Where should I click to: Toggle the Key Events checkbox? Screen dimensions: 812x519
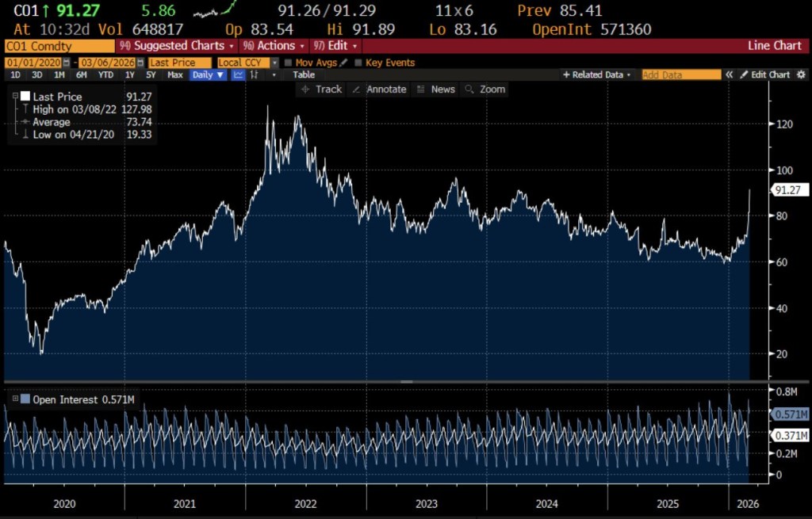tap(358, 63)
